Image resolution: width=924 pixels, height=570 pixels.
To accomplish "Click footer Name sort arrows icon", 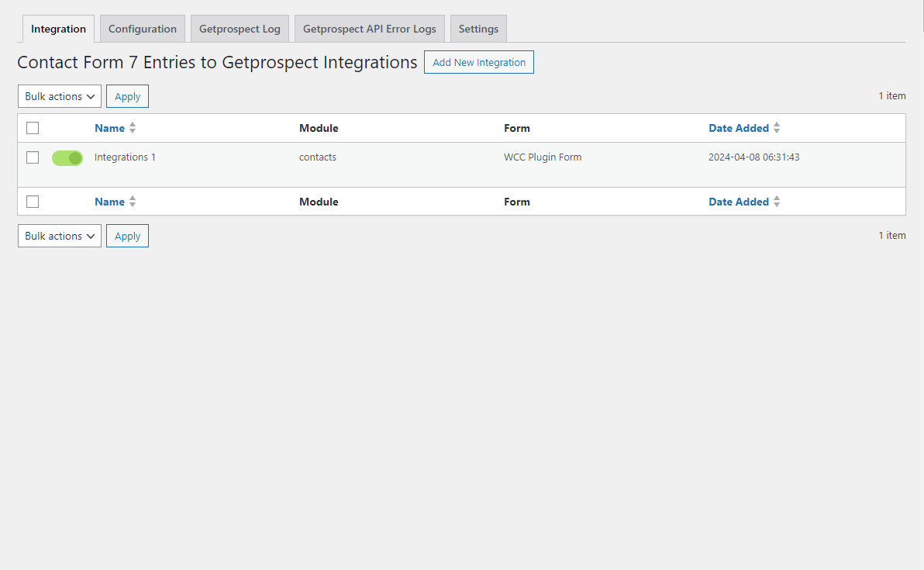I will click(x=133, y=202).
